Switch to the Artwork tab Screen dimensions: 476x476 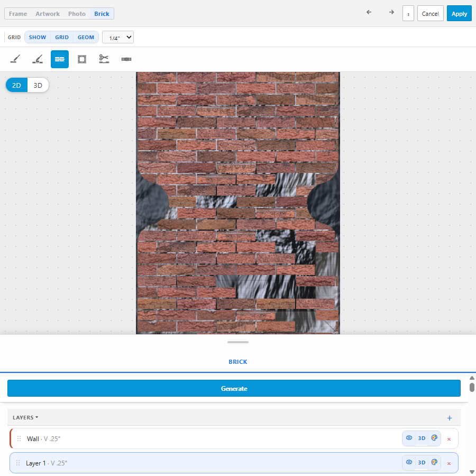[x=48, y=14]
